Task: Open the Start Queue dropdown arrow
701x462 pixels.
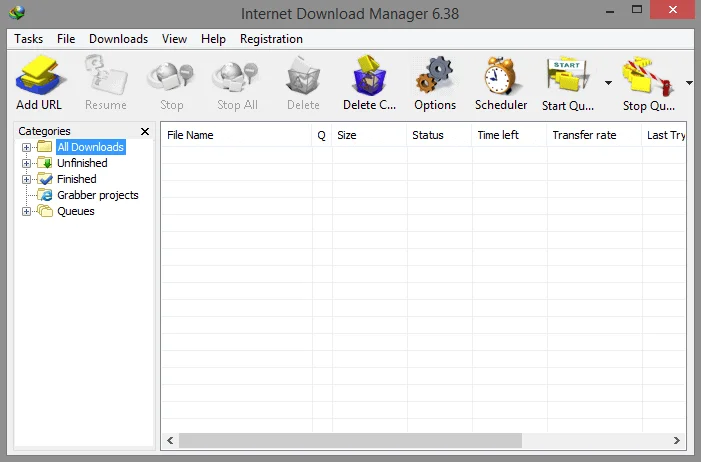Action: pos(608,83)
